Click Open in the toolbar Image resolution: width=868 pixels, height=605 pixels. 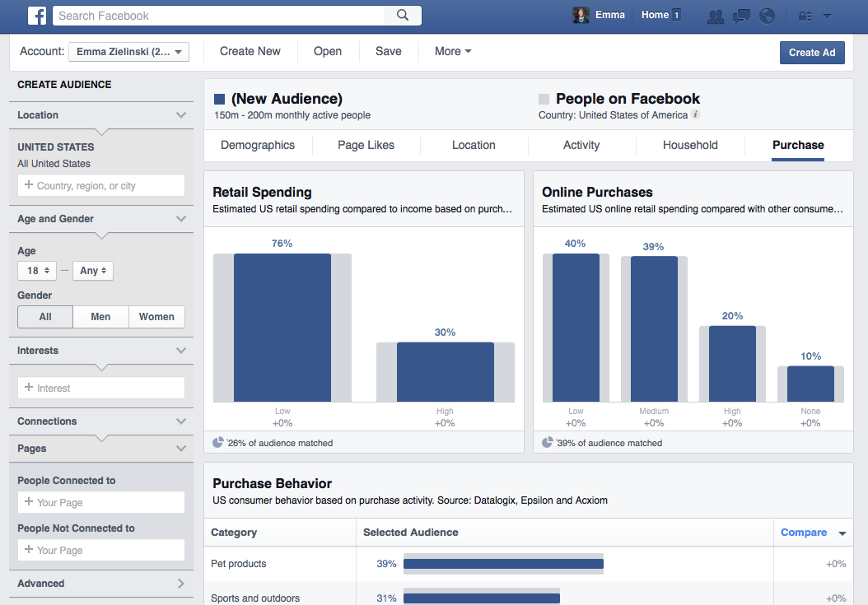tap(328, 51)
